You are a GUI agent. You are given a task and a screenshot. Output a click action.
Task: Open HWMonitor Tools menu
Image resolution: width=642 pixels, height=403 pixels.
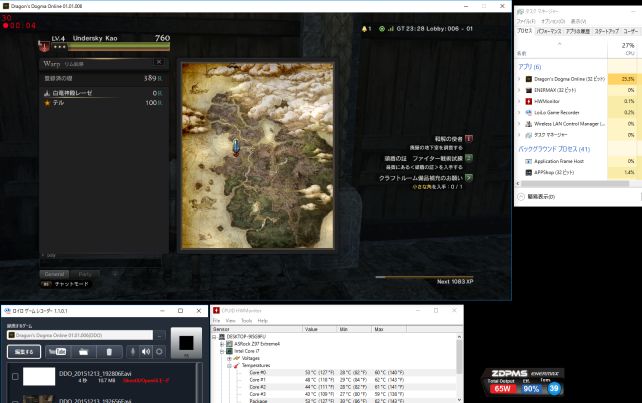pyautogui.click(x=246, y=321)
